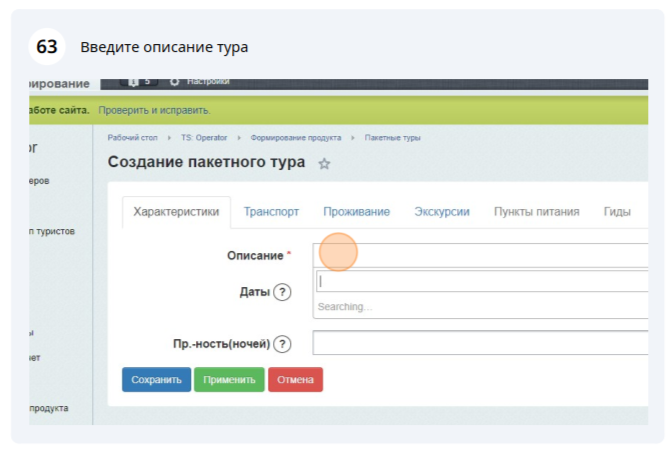670x461 pixels.
Task: Click the blue Сохранить button
Action: pyautogui.click(x=156, y=379)
